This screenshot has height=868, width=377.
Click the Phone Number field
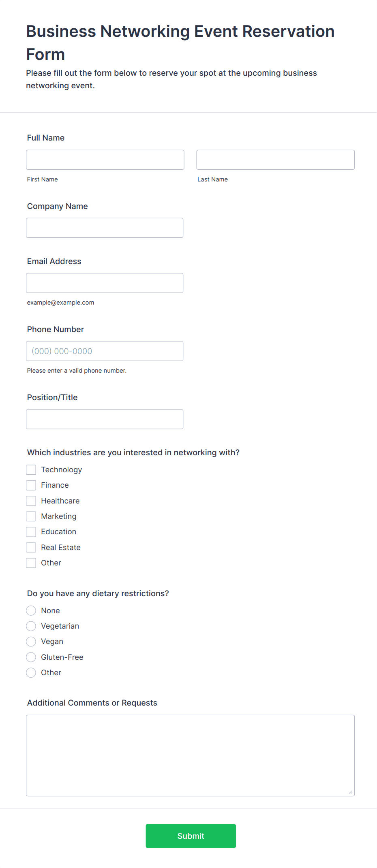[x=105, y=351]
